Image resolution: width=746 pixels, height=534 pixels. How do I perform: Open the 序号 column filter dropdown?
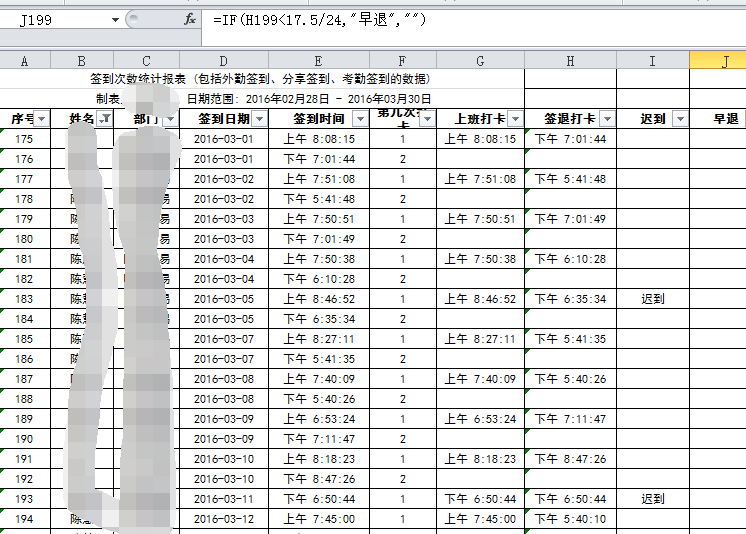(x=41, y=119)
